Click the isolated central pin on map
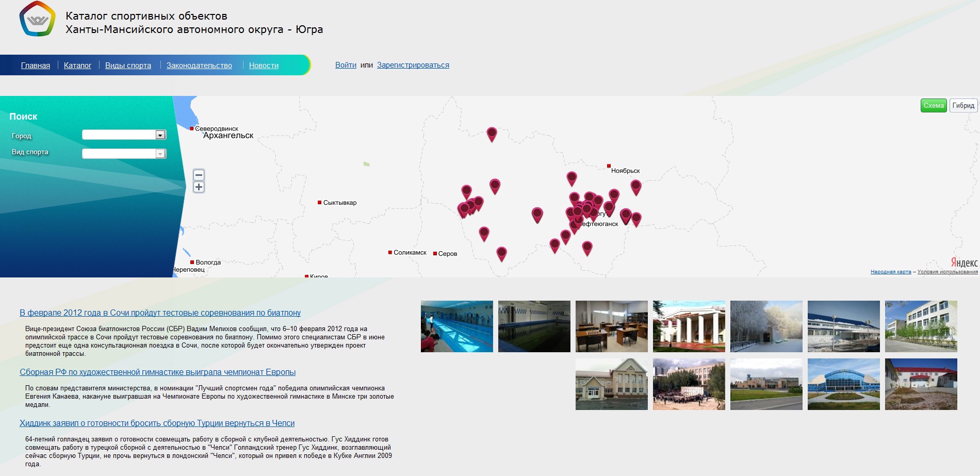Viewport: 980px width, 476px height. [x=537, y=214]
